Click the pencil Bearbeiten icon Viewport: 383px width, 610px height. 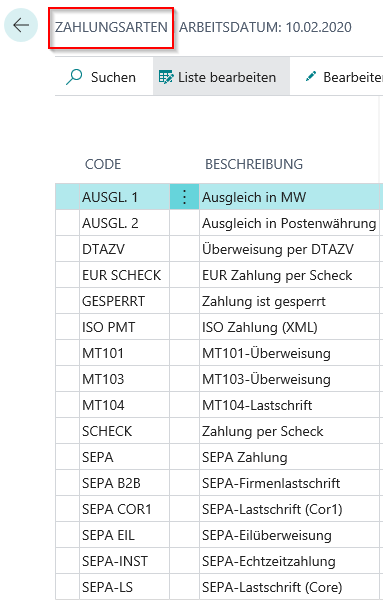311,77
